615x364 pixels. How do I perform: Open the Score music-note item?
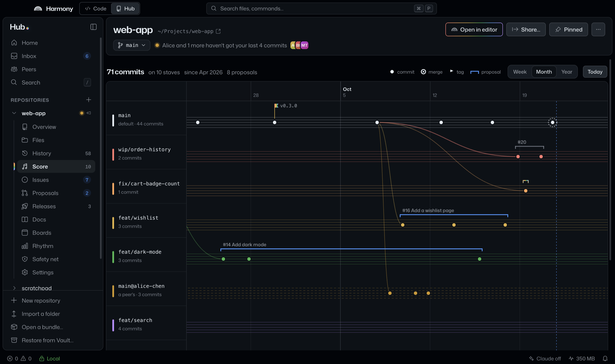[56, 167]
